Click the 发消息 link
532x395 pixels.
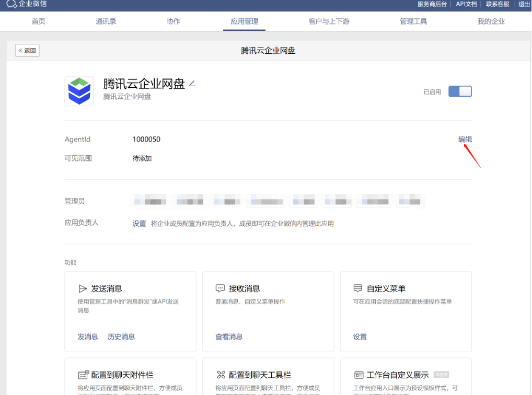point(88,336)
